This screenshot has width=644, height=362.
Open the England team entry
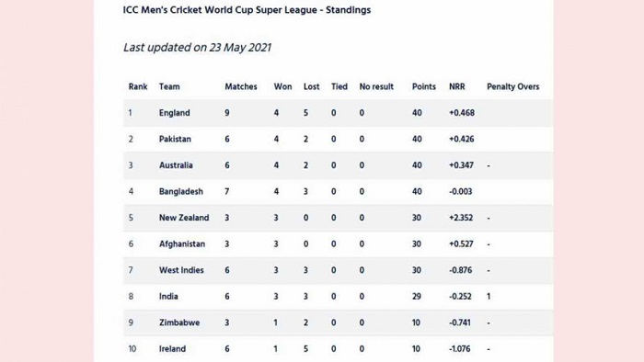[174, 113]
